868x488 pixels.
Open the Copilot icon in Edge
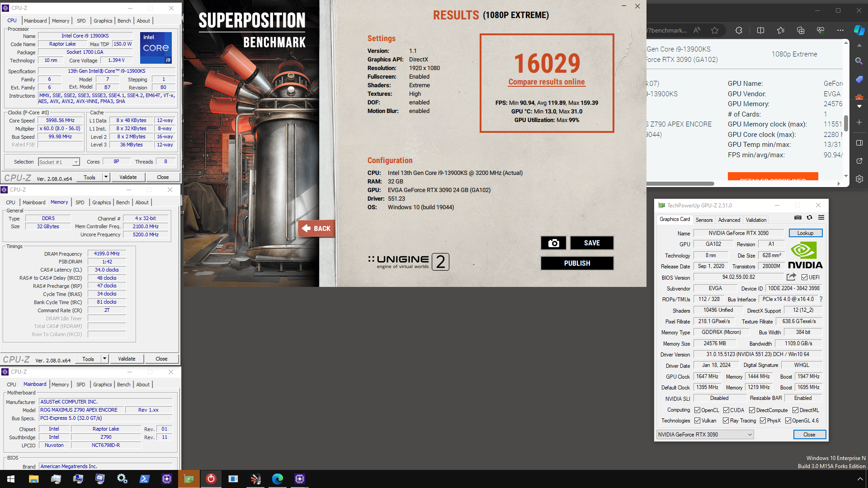click(x=859, y=30)
